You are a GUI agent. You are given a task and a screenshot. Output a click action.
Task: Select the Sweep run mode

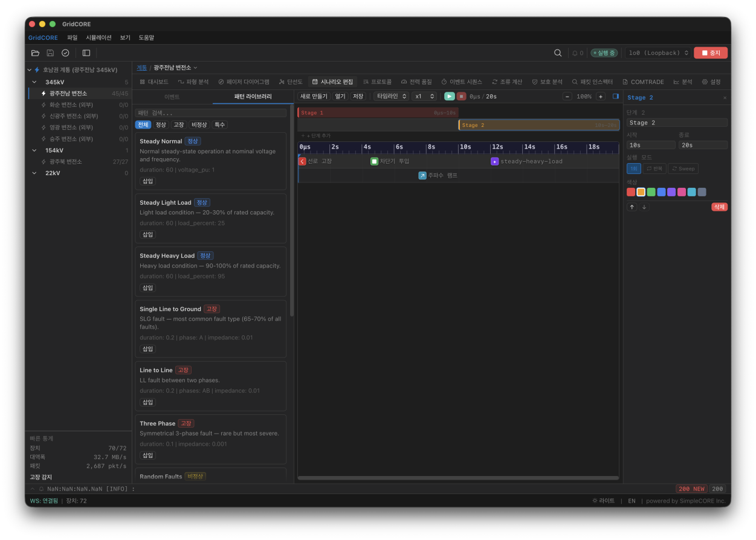683,169
